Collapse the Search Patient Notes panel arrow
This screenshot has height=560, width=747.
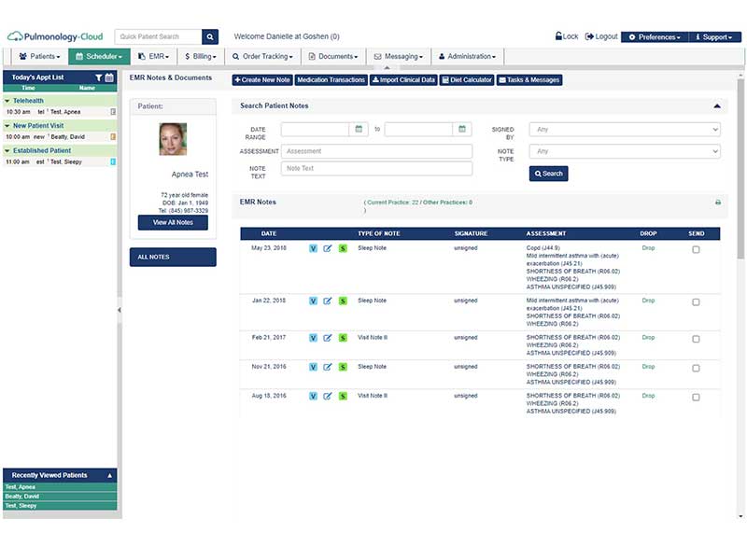coord(717,105)
